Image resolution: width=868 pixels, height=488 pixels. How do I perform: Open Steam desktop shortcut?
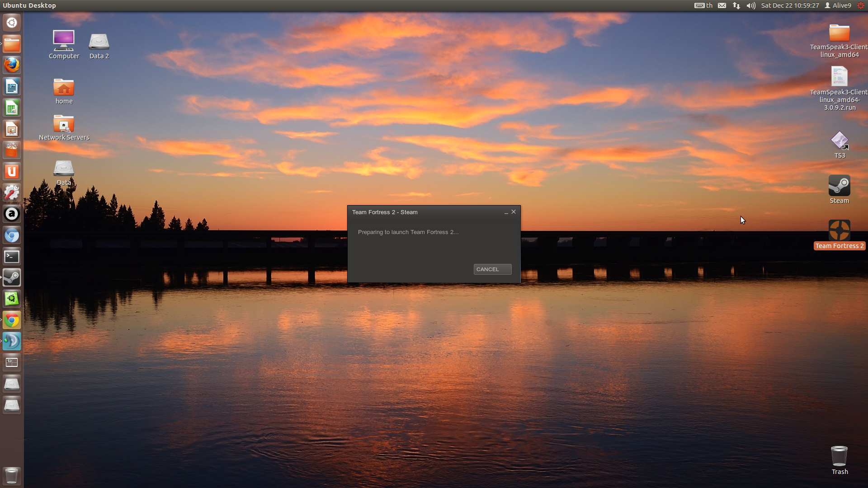click(x=839, y=186)
